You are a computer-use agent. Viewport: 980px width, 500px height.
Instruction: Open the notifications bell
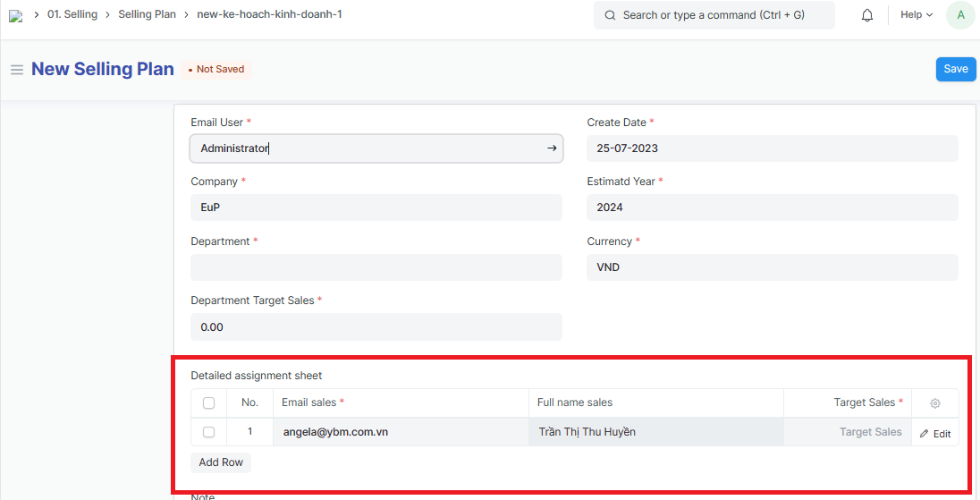[x=866, y=15]
